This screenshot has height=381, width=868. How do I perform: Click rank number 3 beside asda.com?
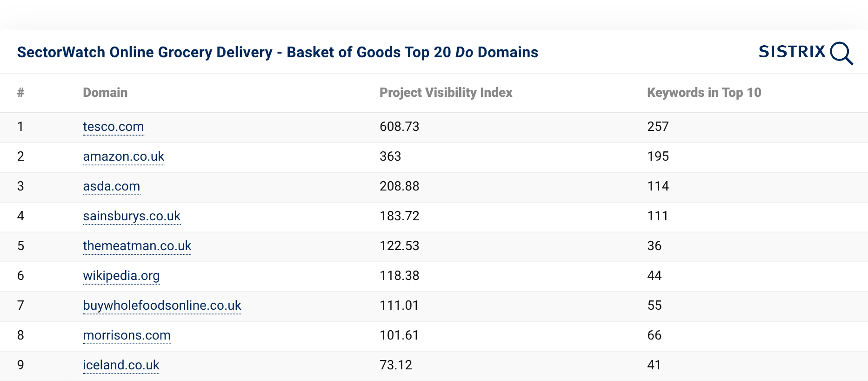pos(20,186)
